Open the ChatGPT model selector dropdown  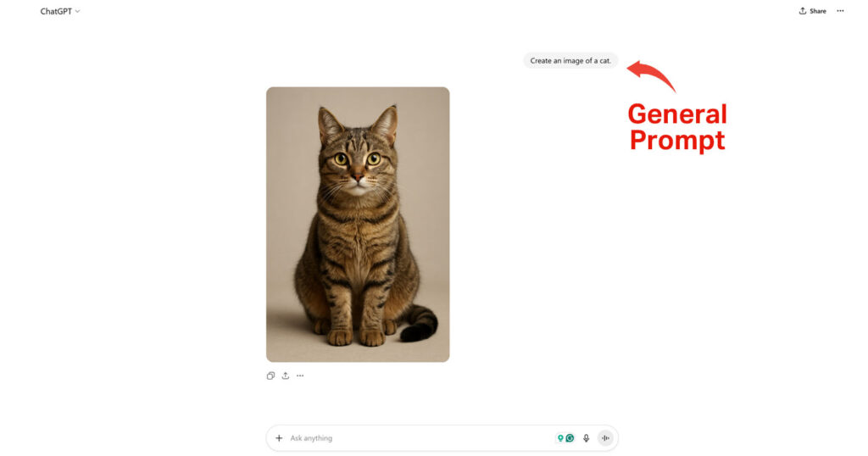pyautogui.click(x=60, y=11)
